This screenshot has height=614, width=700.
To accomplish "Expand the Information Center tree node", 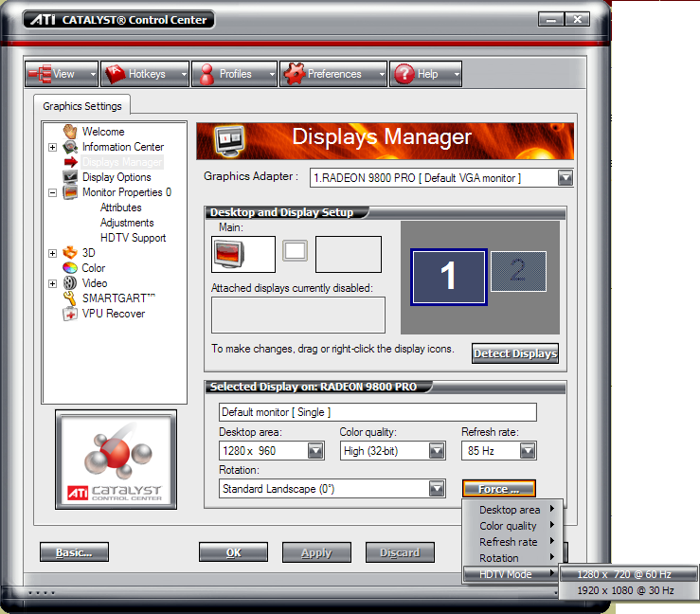I will pyautogui.click(x=53, y=147).
